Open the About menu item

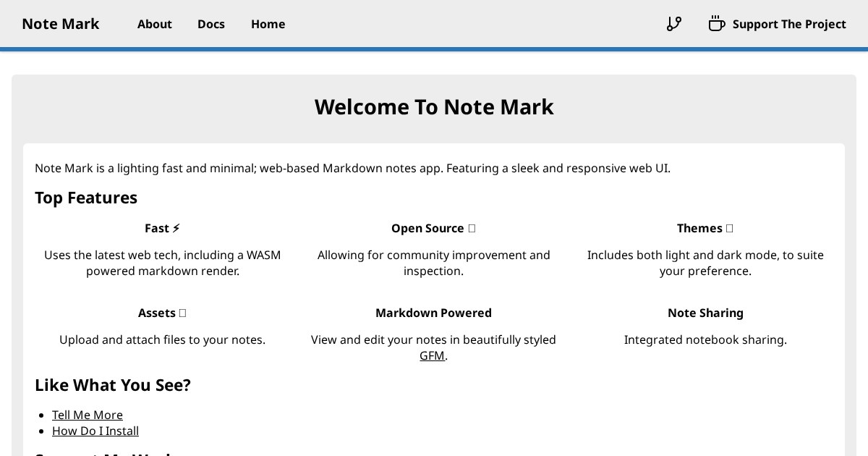pyautogui.click(x=155, y=24)
